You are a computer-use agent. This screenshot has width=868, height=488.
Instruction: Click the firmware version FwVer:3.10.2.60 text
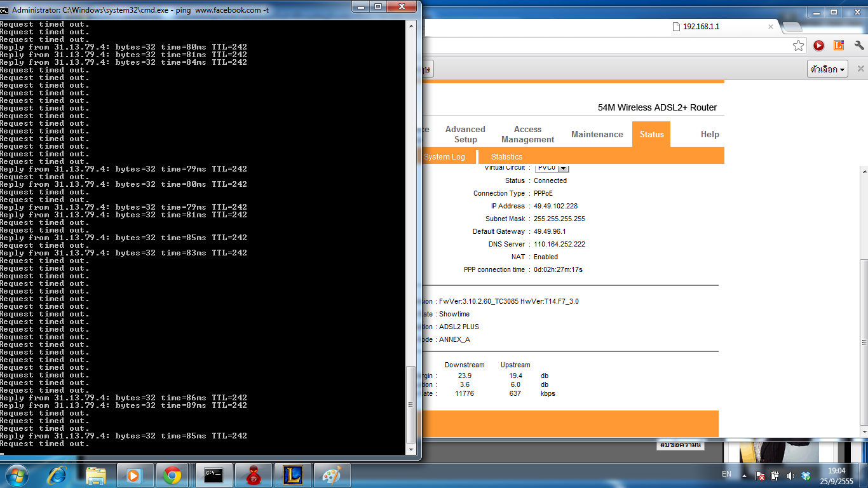[509, 301]
